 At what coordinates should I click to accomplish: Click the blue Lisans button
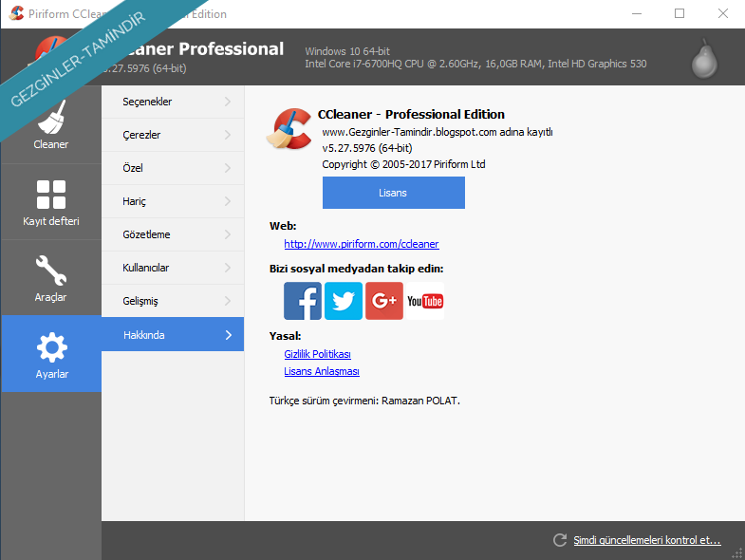[394, 193]
